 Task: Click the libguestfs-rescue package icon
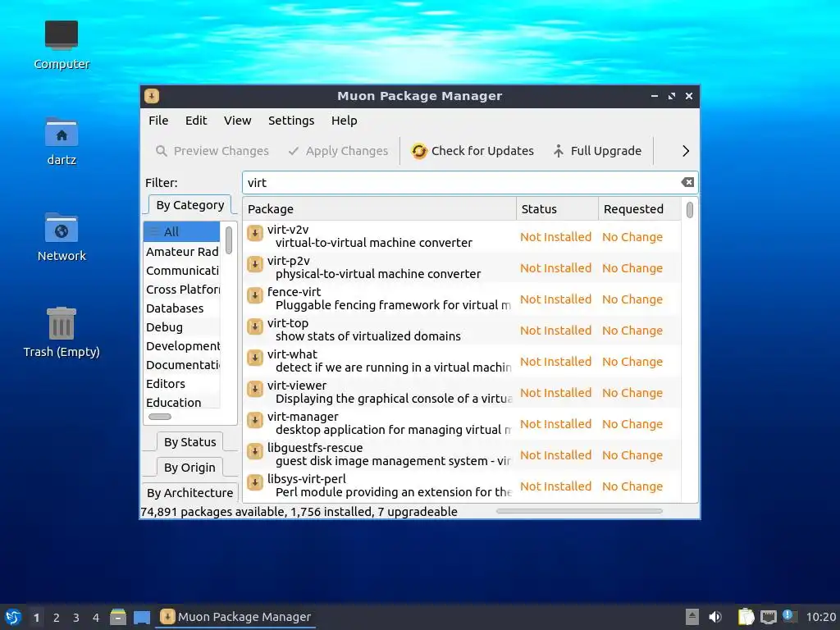tap(255, 450)
